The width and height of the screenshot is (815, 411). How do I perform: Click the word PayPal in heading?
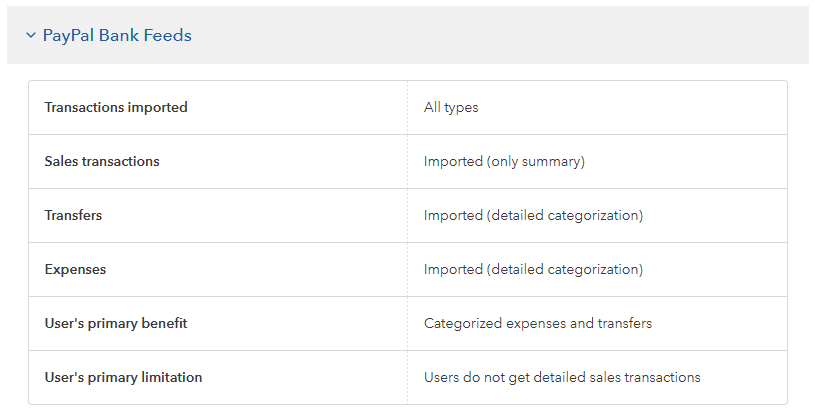tap(66, 36)
